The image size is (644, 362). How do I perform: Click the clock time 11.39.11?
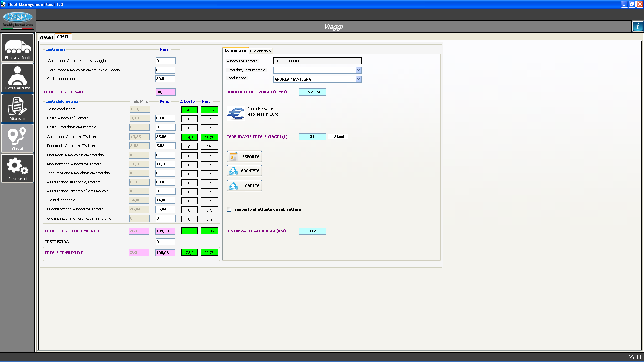(x=631, y=357)
